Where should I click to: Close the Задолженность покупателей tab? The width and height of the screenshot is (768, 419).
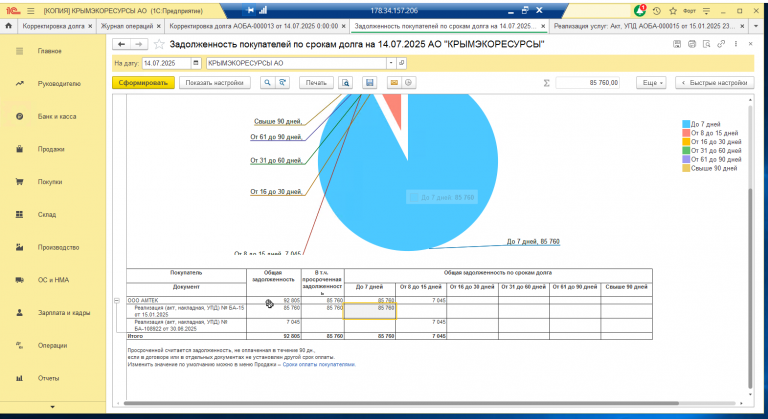(x=543, y=26)
